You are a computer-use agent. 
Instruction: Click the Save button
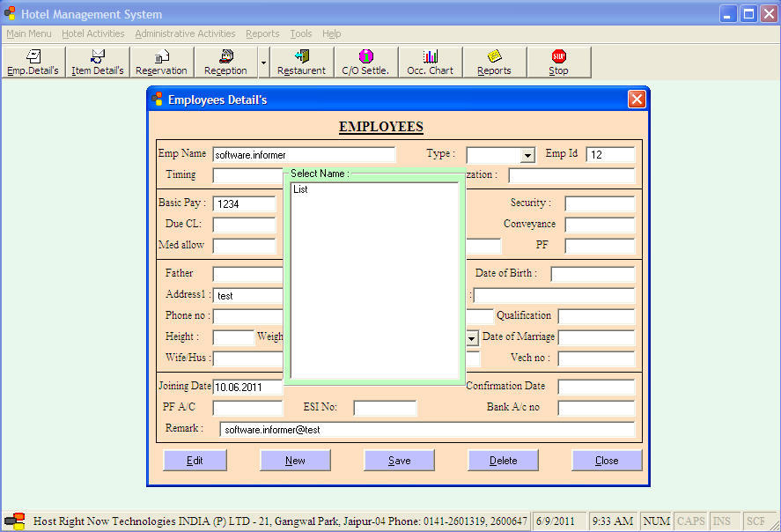(x=399, y=461)
